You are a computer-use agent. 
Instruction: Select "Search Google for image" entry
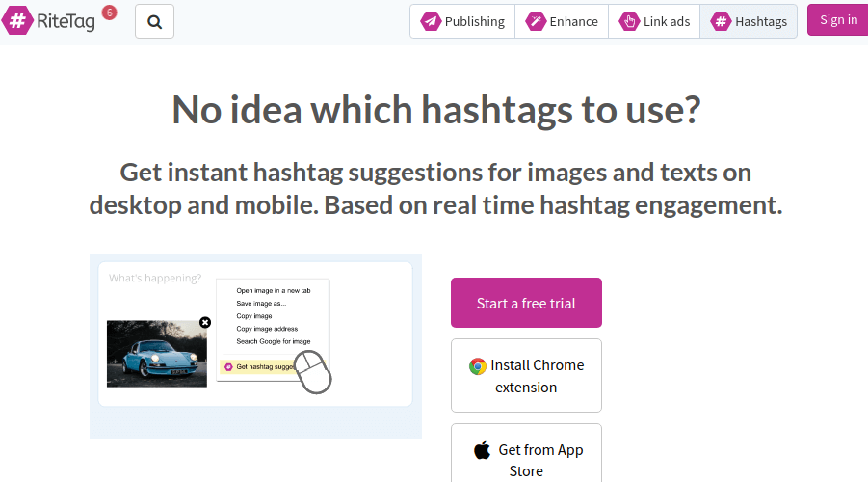274,342
